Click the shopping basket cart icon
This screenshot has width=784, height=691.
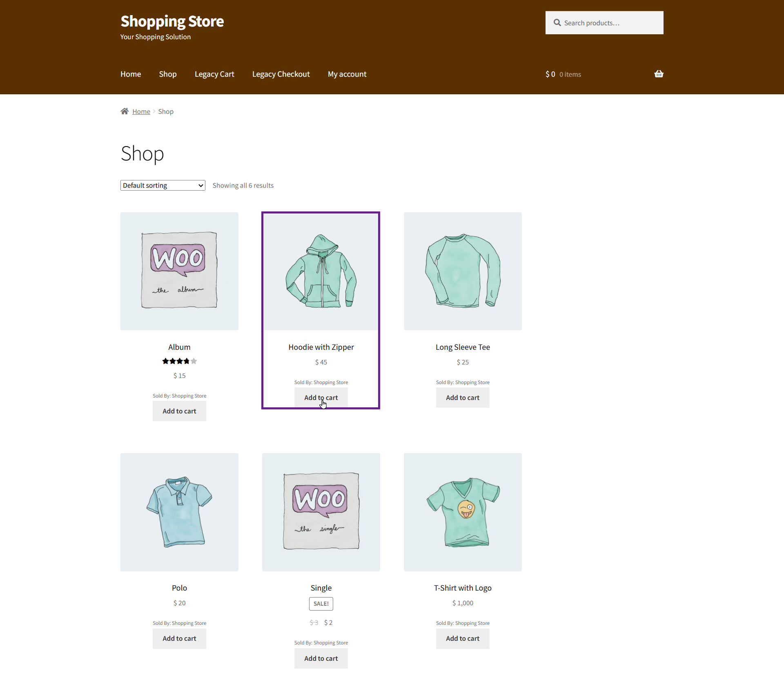[658, 74]
